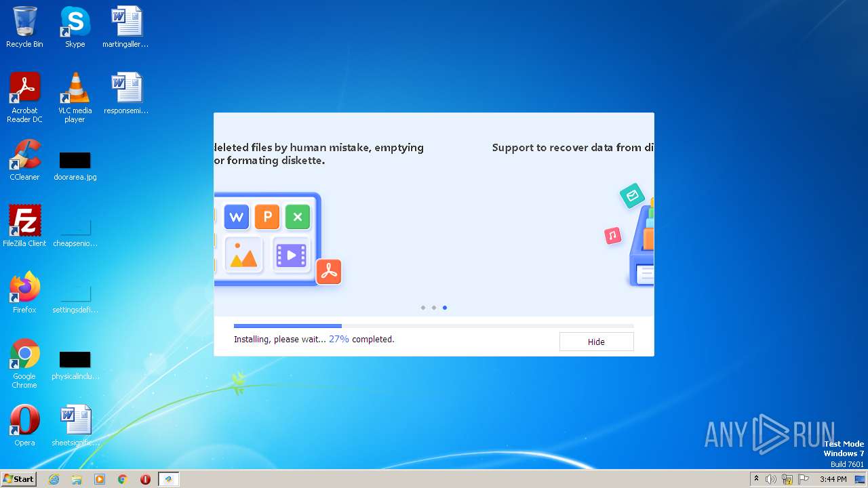868x488 pixels.
Task: Click Show desktop button in taskbar
Action: point(861,479)
